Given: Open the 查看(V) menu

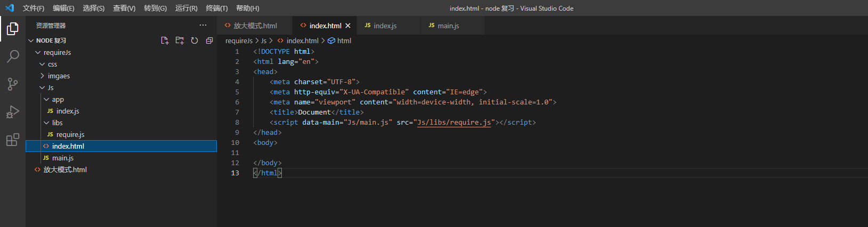Looking at the screenshot, I should pos(124,8).
